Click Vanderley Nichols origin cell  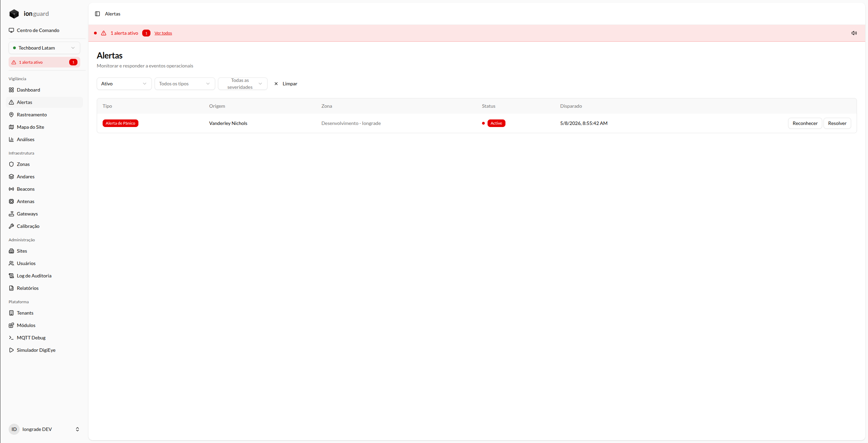[x=228, y=123]
